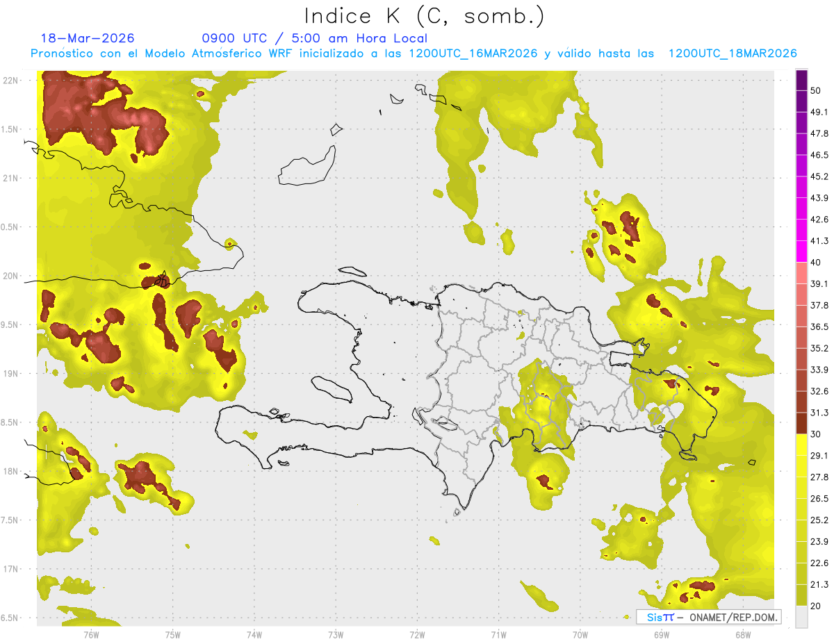Click the '35.2' color scale value

point(819,348)
